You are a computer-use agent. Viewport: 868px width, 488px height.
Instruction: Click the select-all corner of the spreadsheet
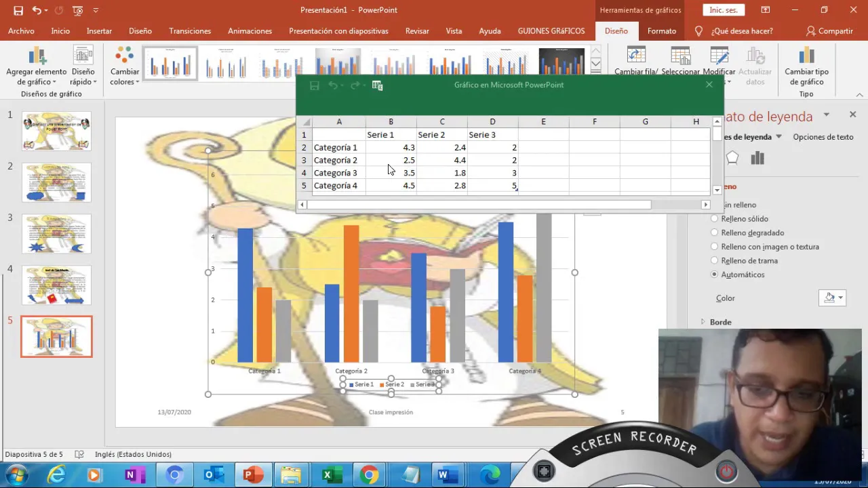click(304, 122)
